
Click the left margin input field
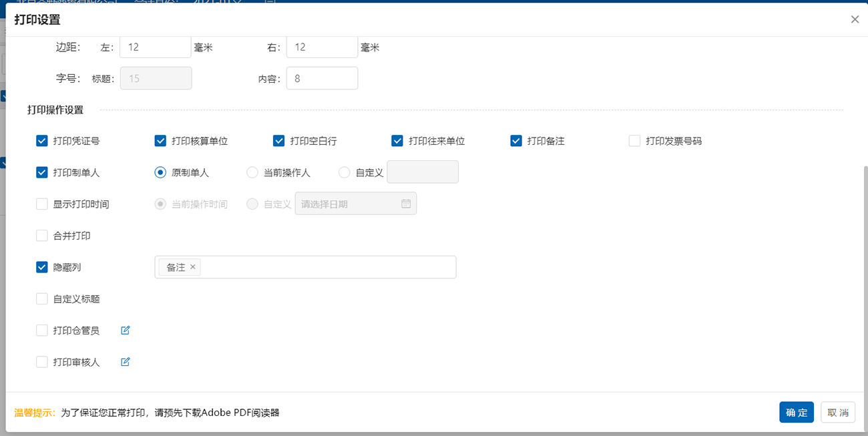coord(156,47)
